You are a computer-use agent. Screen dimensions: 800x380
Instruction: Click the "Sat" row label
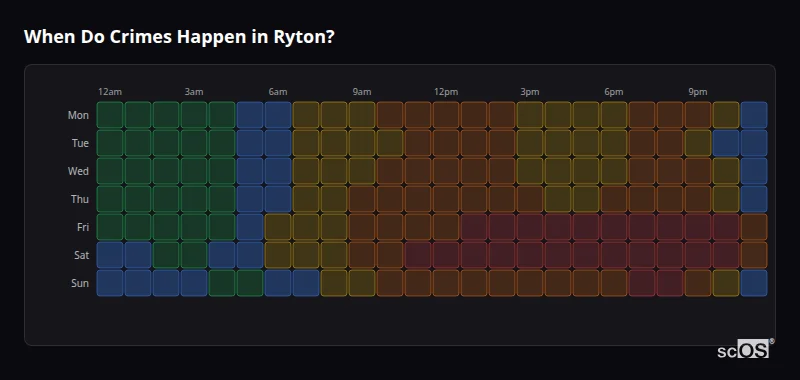coord(81,256)
